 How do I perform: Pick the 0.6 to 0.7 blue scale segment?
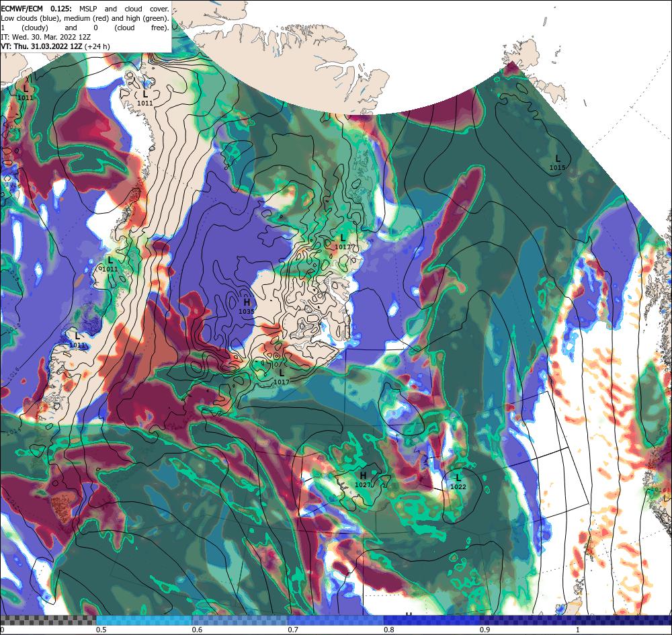point(240,620)
